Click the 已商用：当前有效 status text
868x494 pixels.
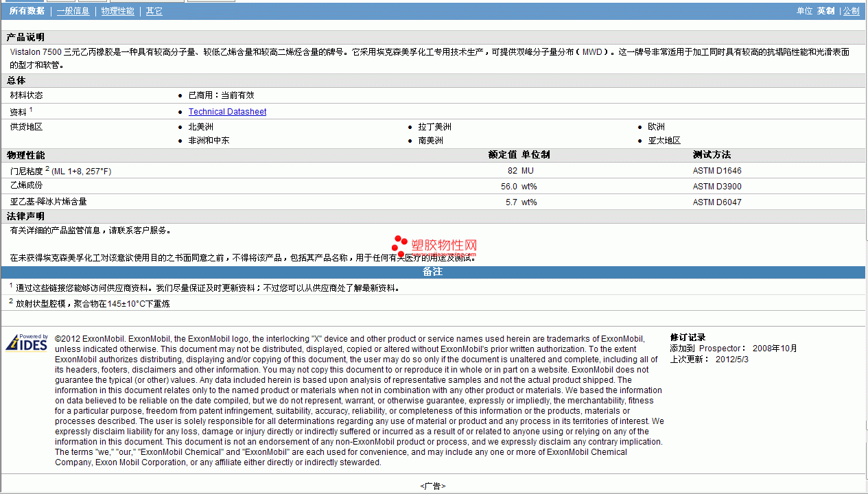221,95
